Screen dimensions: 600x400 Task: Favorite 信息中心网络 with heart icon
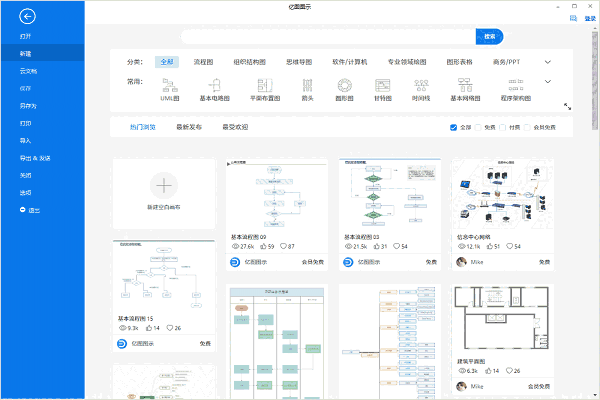[x=510, y=246]
